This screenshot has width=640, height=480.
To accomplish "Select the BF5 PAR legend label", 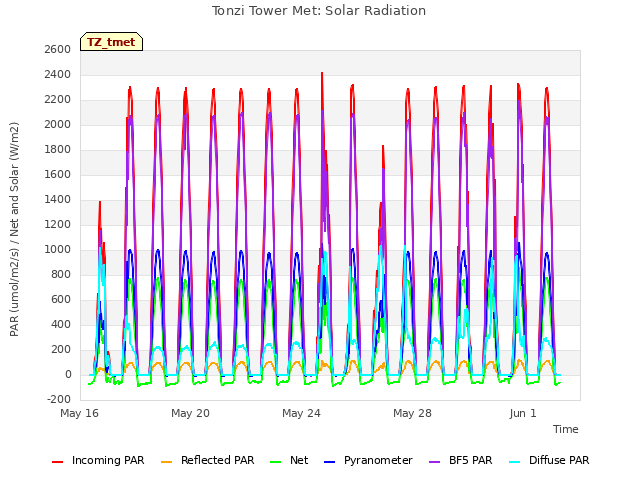I will coord(471,460).
